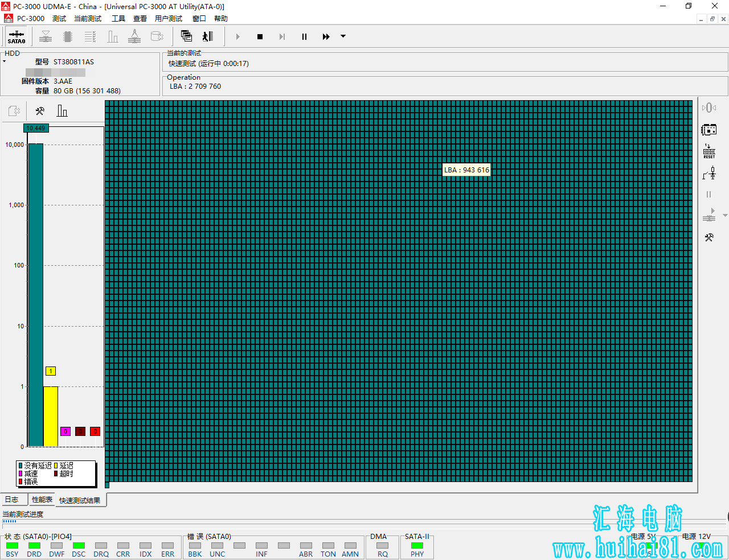Screen dimensions: 729x560
Task: Click the UNC error indicator
Action: (x=217, y=545)
